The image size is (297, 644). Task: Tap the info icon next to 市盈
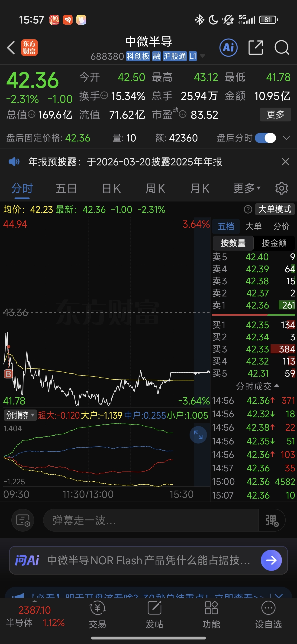click(x=183, y=114)
